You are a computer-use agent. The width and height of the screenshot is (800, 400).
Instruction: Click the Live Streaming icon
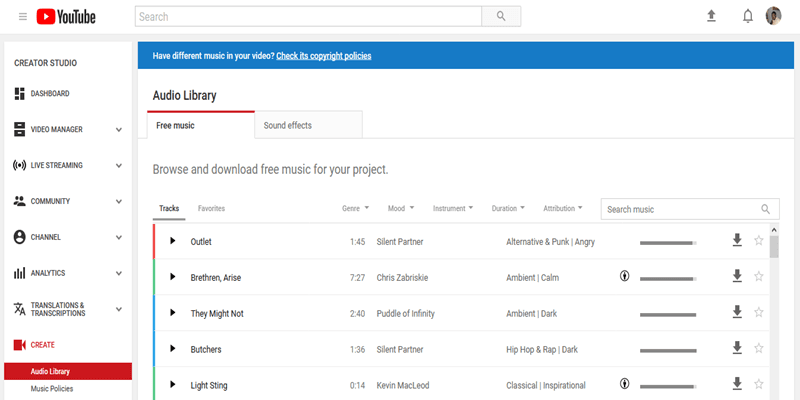tap(19, 165)
